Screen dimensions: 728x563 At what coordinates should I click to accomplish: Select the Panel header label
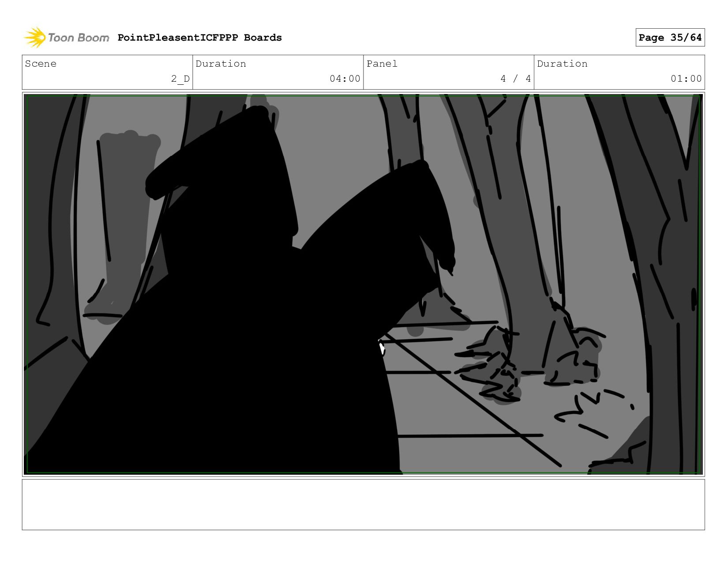[x=382, y=64]
